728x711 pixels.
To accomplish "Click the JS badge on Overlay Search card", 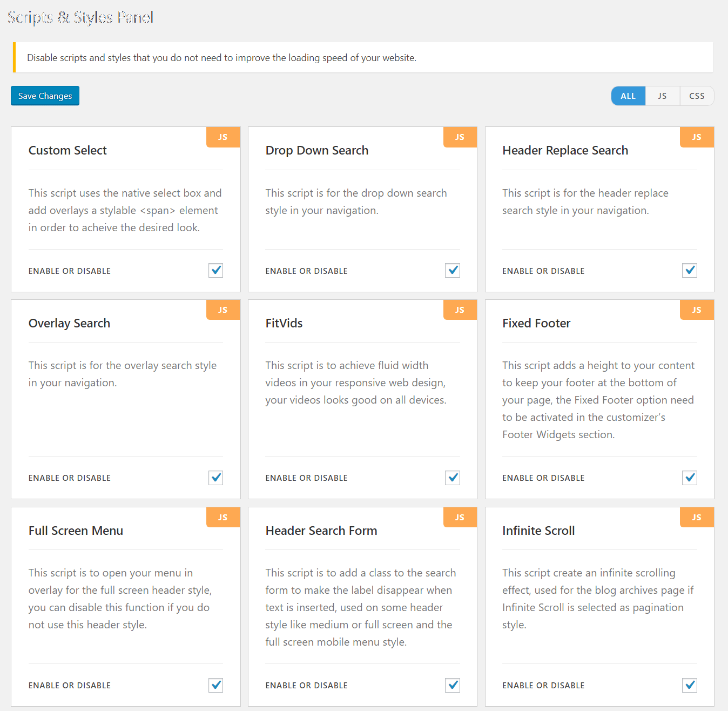I will pos(223,310).
